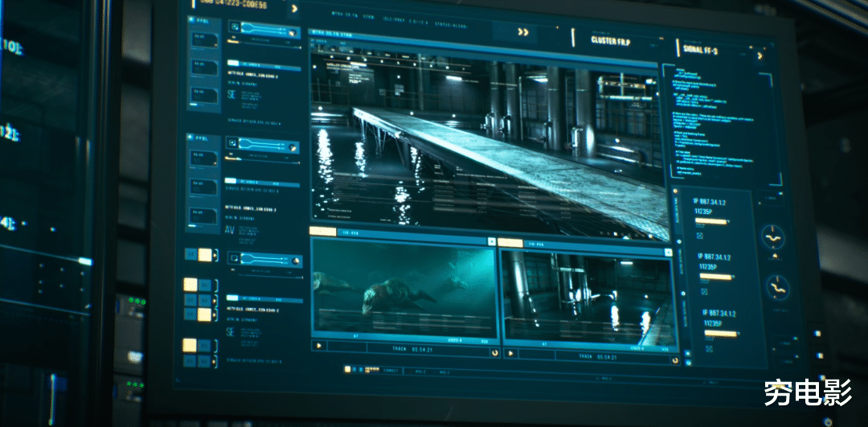This screenshot has width=868, height=427.
Task: Click the main bridge camera feed
Action: pos(489,142)
